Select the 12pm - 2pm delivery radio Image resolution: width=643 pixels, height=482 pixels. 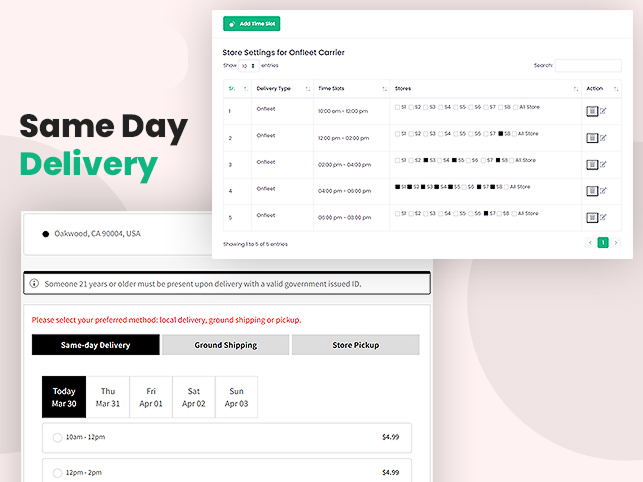tap(57, 473)
